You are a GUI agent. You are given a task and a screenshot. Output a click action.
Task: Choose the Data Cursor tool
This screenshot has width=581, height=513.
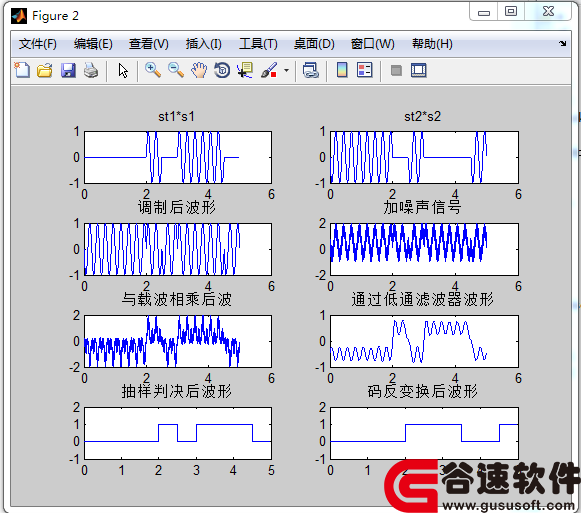[x=245, y=70]
